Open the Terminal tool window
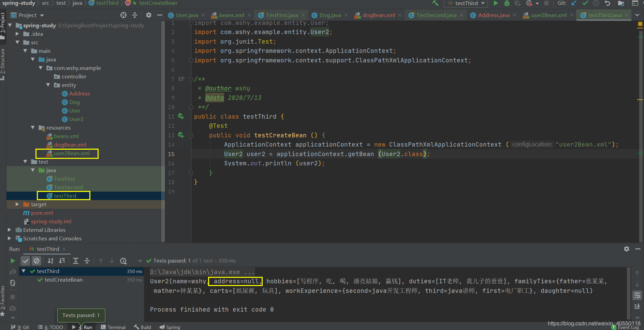 (113, 327)
